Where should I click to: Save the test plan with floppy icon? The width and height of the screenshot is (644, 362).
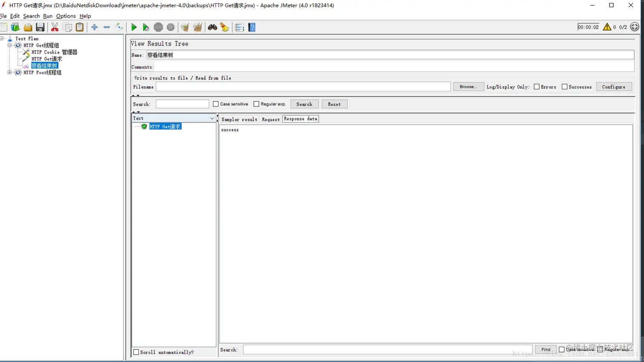click(40, 27)
